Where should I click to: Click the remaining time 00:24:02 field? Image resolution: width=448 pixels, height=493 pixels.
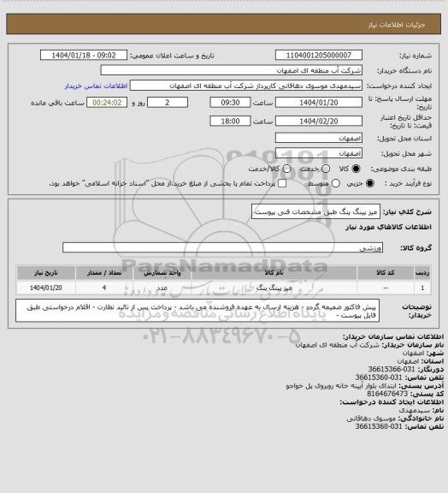tap(107, 103)
